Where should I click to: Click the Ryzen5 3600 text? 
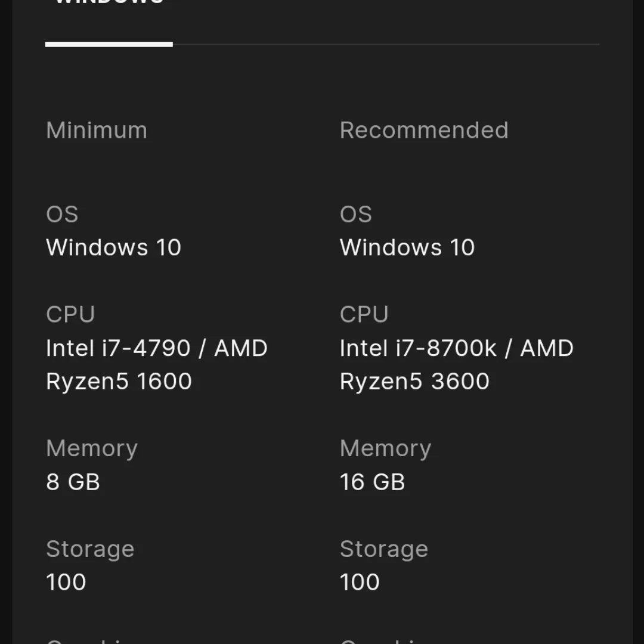[414, 381]
